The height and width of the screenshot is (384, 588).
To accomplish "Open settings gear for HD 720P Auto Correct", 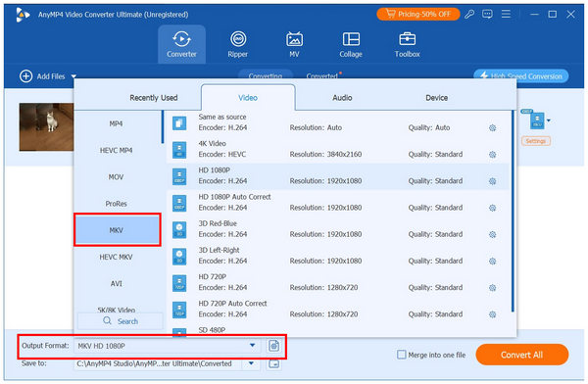I will (493, 314).
